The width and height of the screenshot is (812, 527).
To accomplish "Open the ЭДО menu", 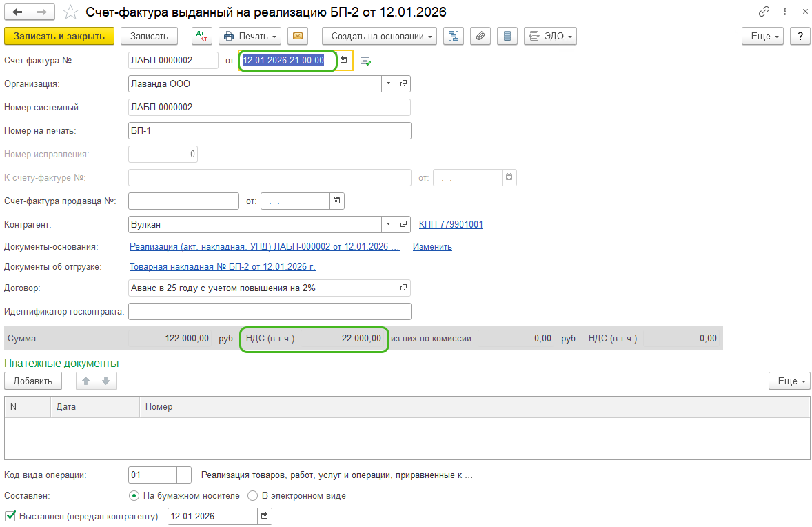I will pyautogui.click(x=550, y=36).
